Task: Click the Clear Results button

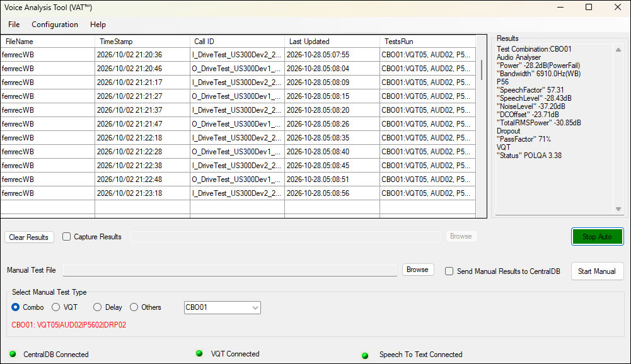Action: (x=28, y=237)
